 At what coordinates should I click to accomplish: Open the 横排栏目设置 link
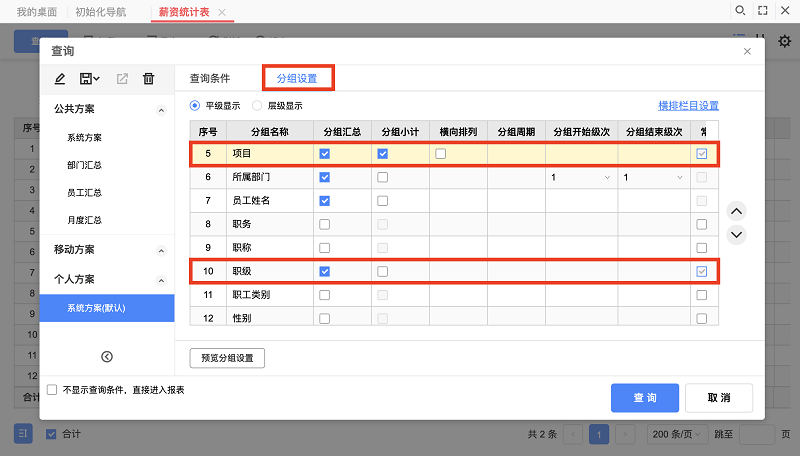[688, 106]
